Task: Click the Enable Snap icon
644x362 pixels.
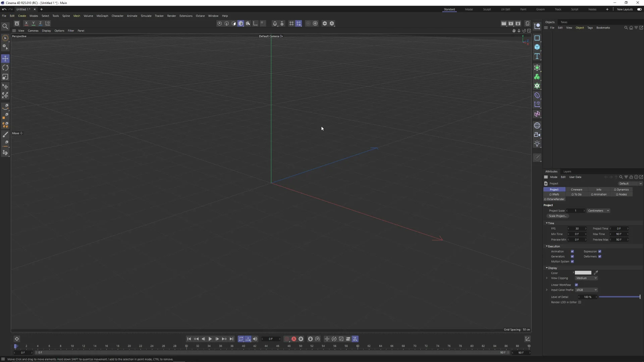Action: pos(275,23)
